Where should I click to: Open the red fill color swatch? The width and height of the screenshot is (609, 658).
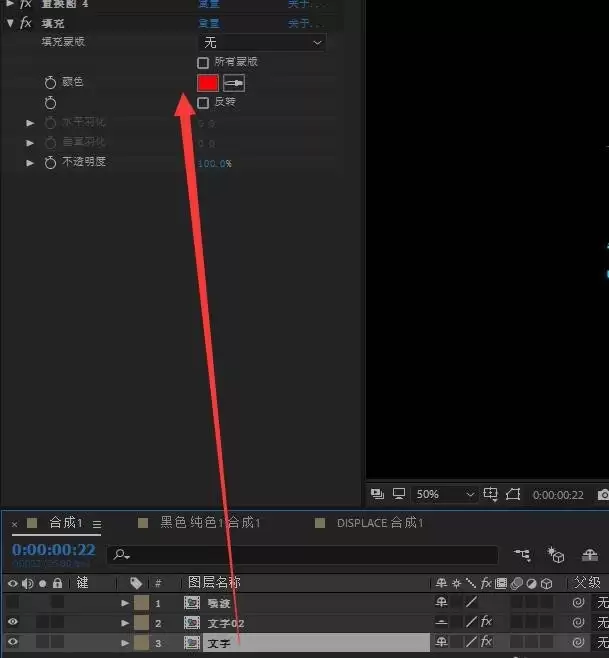(x=208, y=83)
